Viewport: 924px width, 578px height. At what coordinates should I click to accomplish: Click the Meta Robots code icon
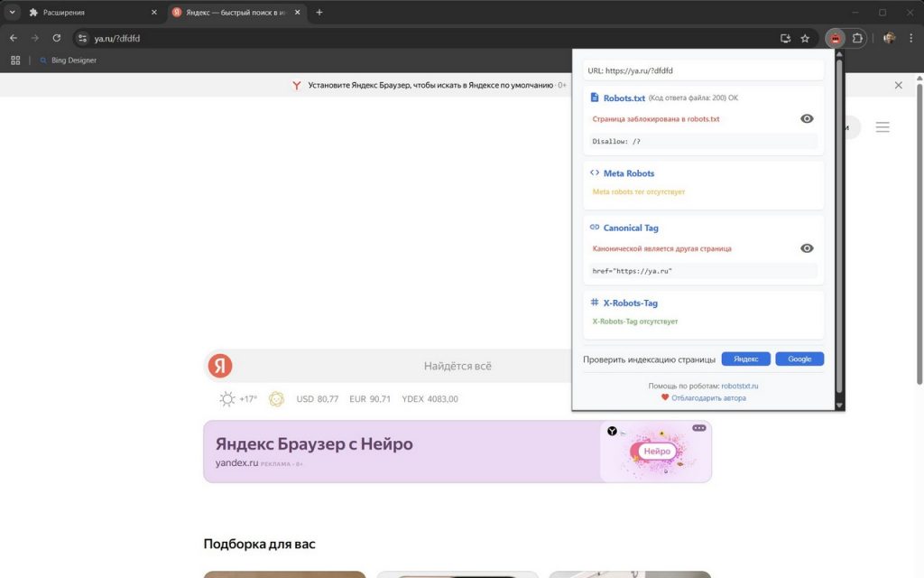pyautogui.click(x=595, y=172)
